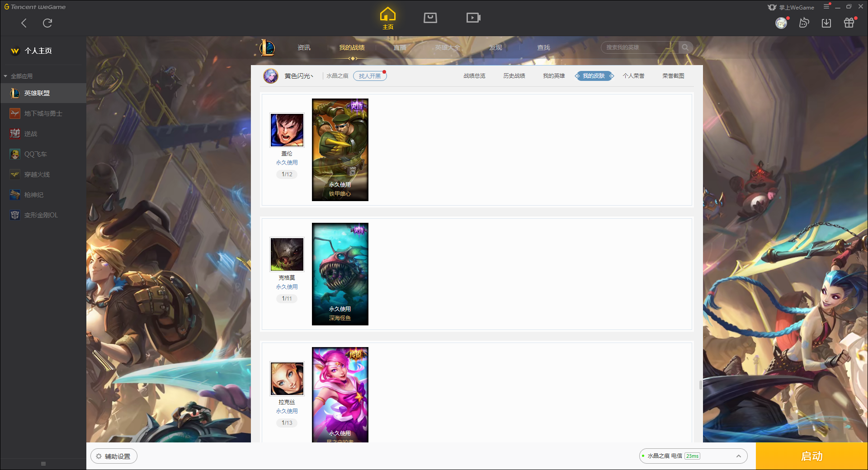Open the 掌上WeGame mobile link
This screenshot has height=470, width=868.
791,7
